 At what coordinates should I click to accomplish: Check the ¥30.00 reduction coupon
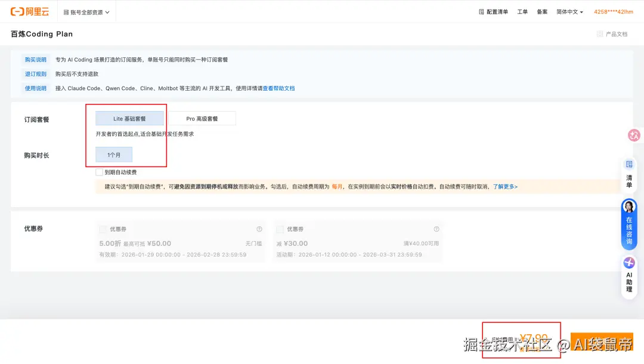280,229
